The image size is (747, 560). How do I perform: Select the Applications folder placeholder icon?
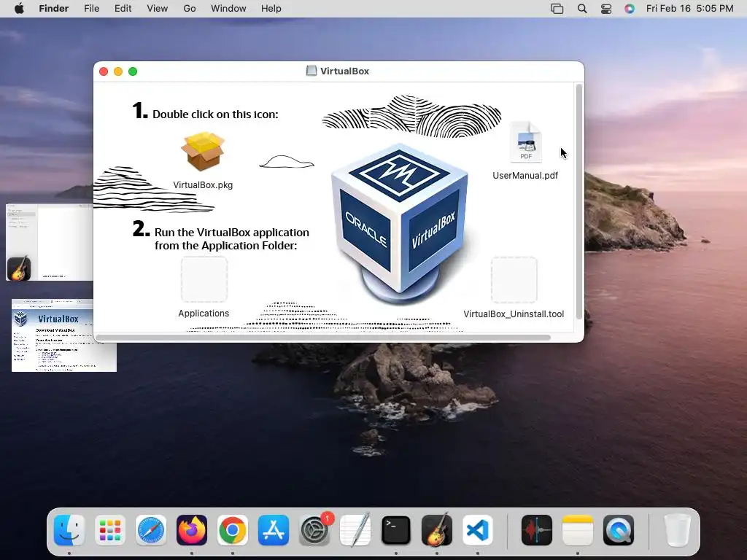coord(204,279)
